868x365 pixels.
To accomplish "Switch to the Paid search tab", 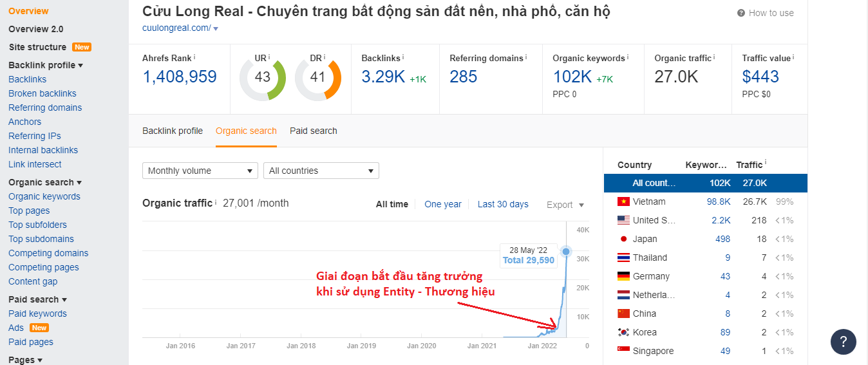I will (314, 131).
